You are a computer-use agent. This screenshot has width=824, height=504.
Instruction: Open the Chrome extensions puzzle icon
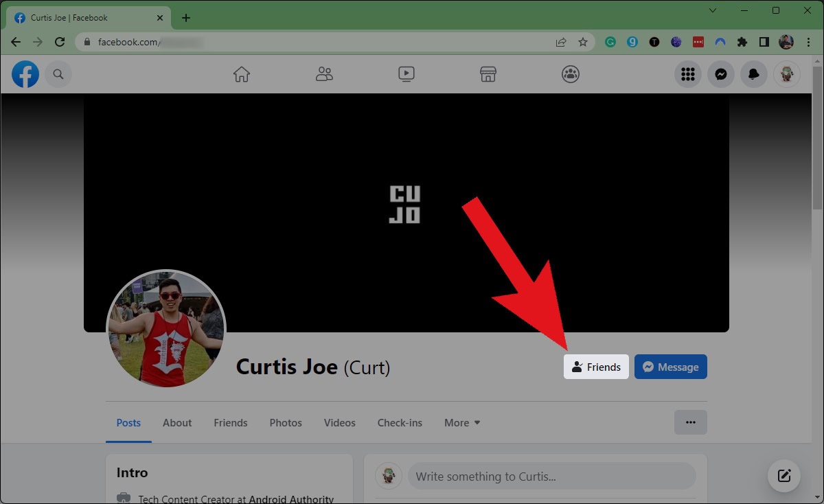coord(742,42)
